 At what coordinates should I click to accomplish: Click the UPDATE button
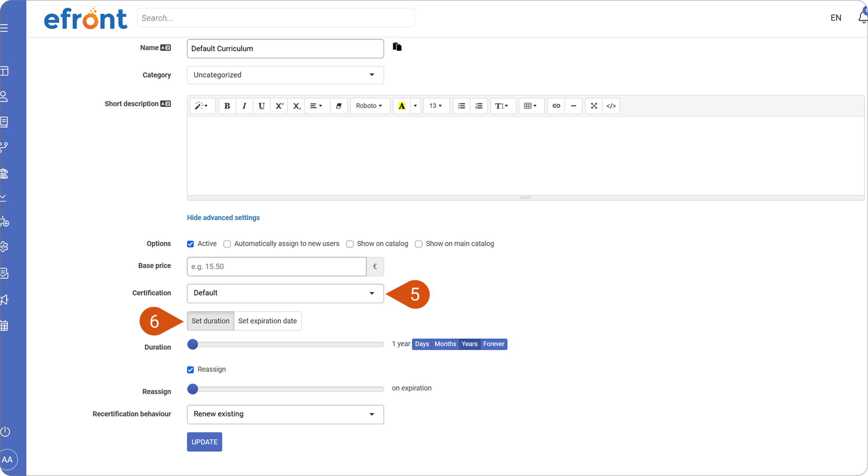click(204, 442)
